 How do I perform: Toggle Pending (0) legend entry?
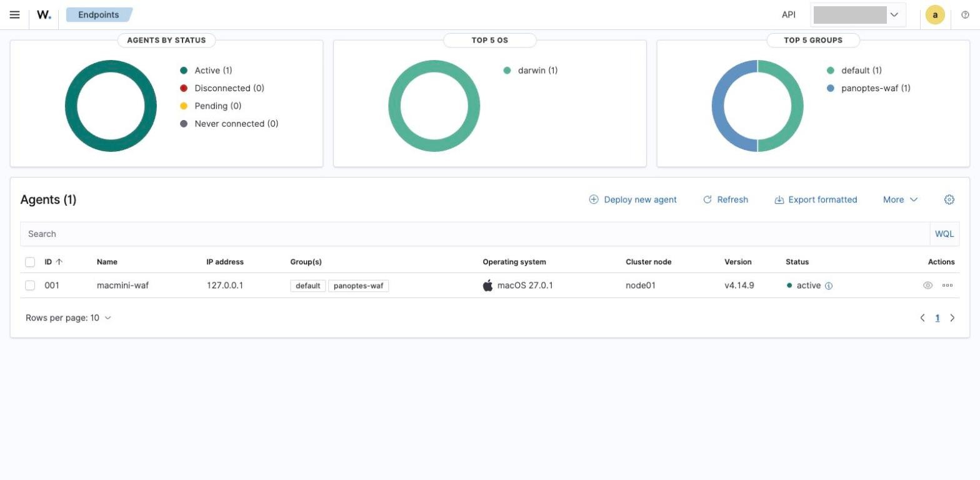[211, 106]
